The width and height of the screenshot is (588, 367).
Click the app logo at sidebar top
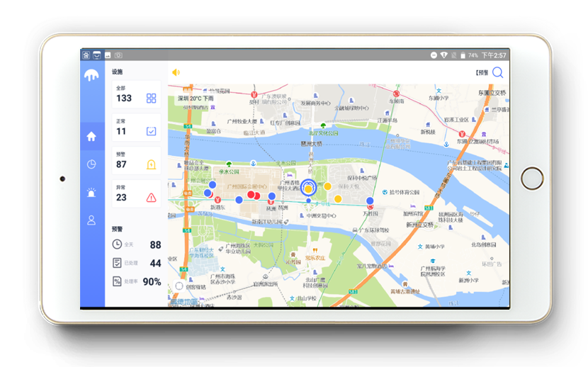(x=91, y=75)
